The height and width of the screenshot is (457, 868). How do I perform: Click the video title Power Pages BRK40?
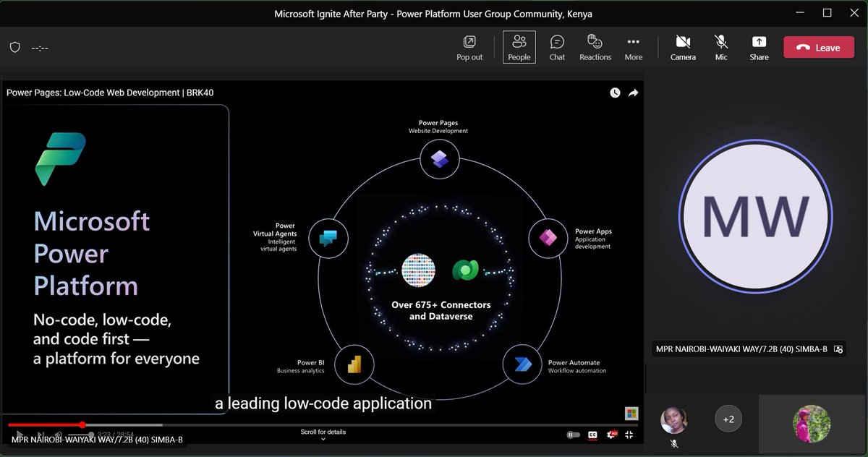click(x=110, y=93)
